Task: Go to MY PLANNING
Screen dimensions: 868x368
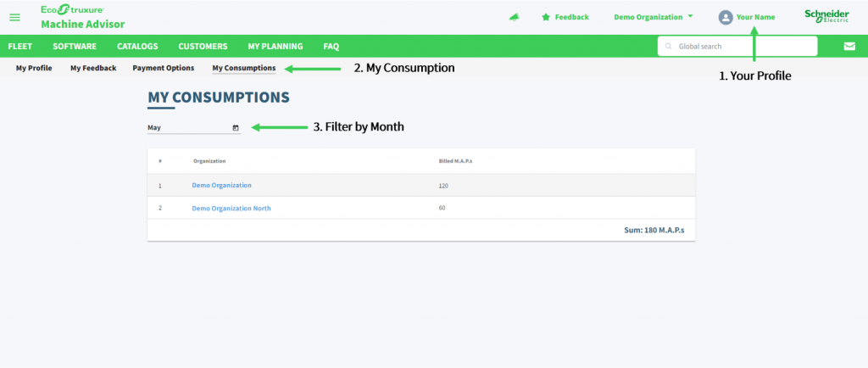Action: tap(275, 47)
